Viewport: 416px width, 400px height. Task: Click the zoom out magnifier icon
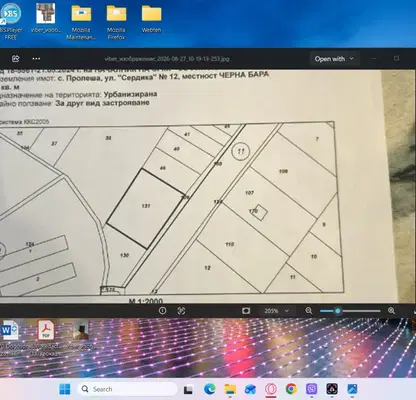[309, 311]
